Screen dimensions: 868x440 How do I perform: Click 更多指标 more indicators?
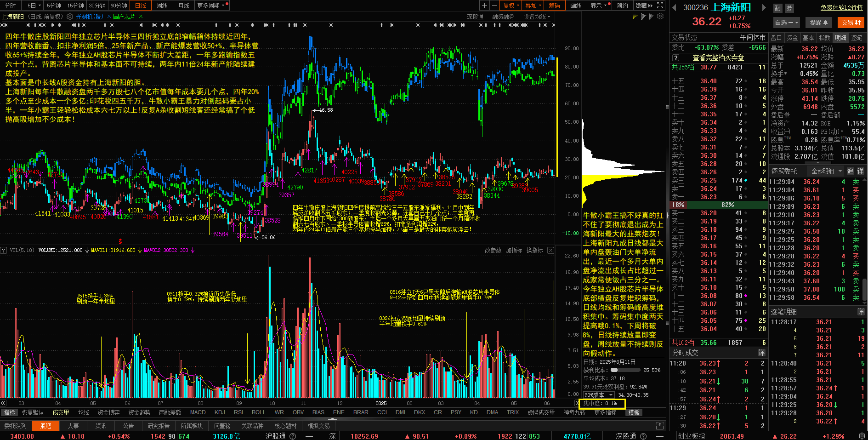605,412
